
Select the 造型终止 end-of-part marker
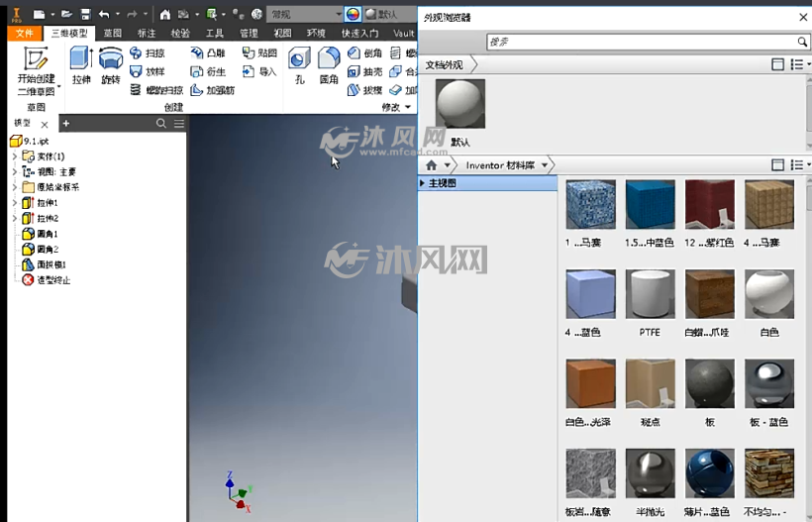(x=47, y=280)
